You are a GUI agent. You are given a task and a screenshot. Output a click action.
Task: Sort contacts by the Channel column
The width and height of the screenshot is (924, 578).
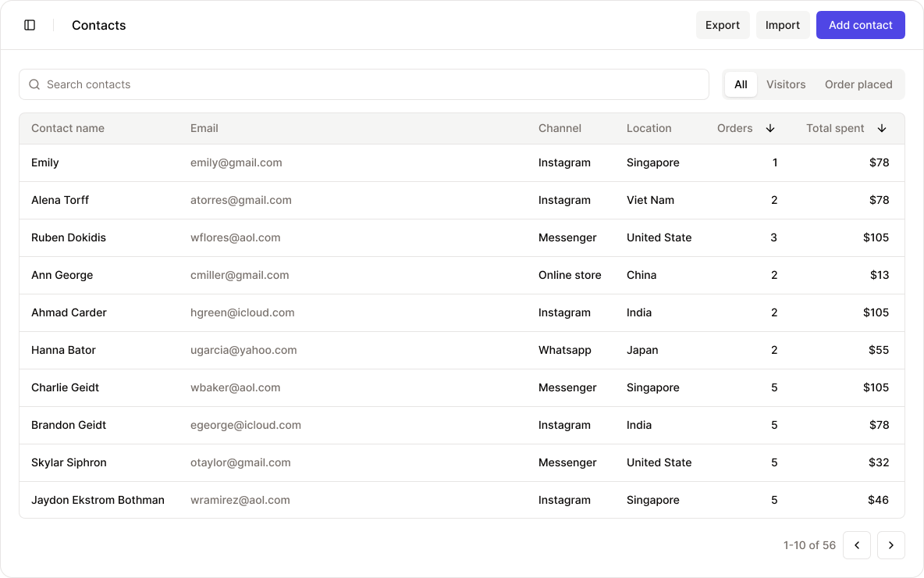[x=560, y=128]
